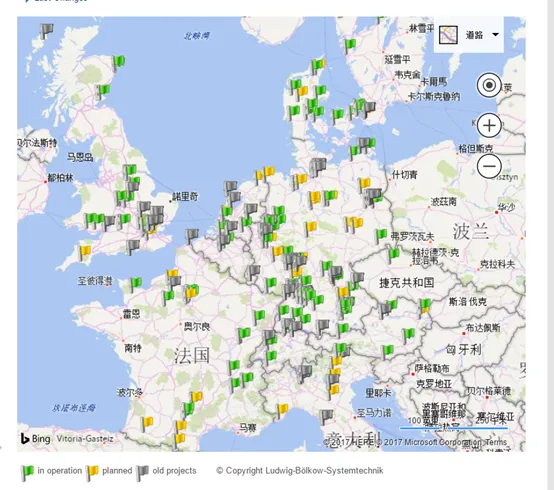Click the 什切青 city label

405,175
